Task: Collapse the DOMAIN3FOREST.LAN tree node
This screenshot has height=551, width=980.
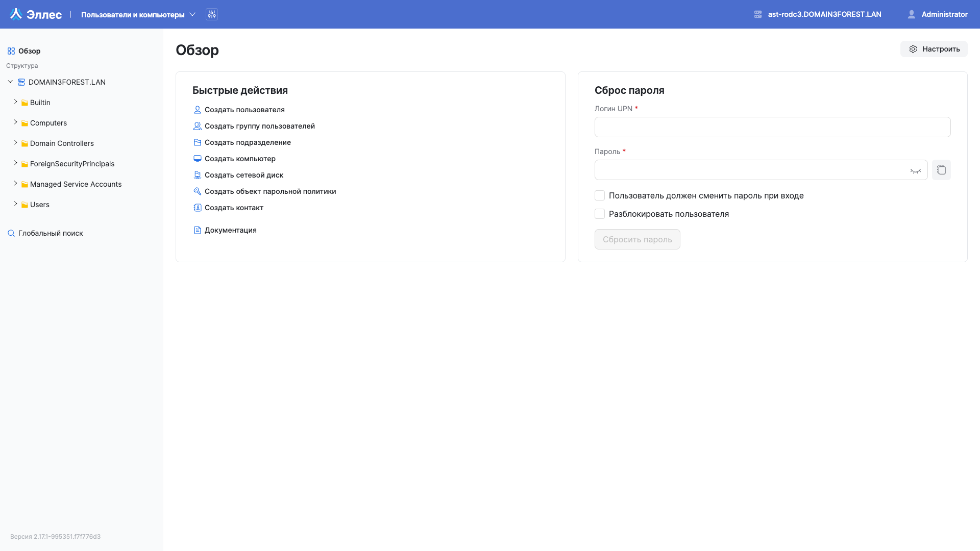Action: click(x=10, y=82)
